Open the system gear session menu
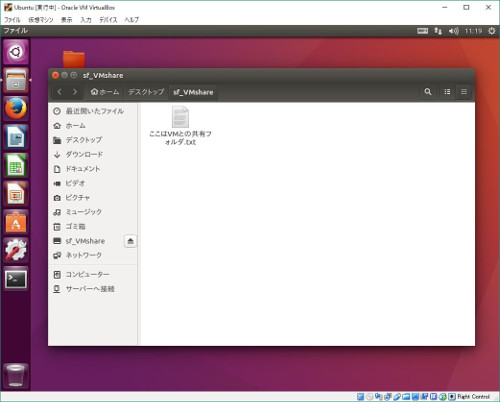 491,31
